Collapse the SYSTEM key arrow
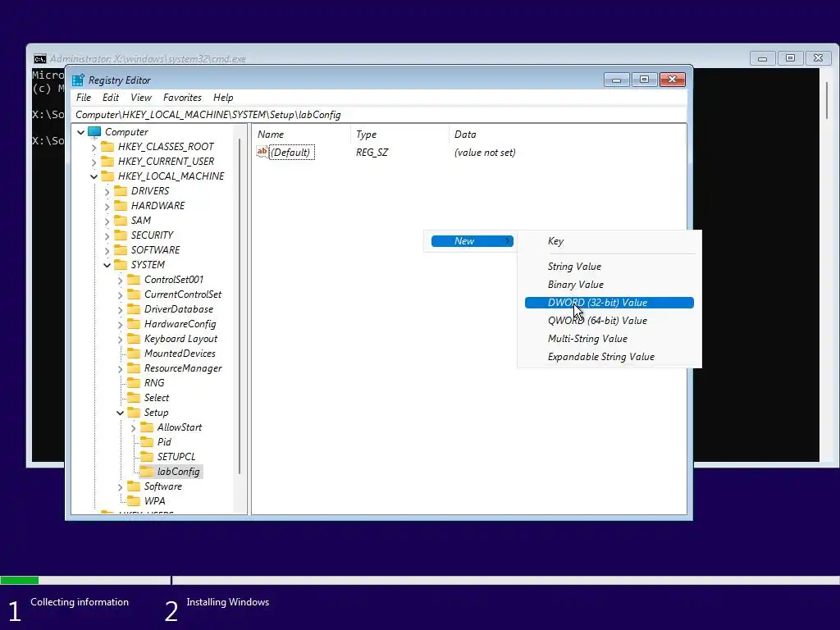This screenshot has width=840, height=630. pos(107,265)
